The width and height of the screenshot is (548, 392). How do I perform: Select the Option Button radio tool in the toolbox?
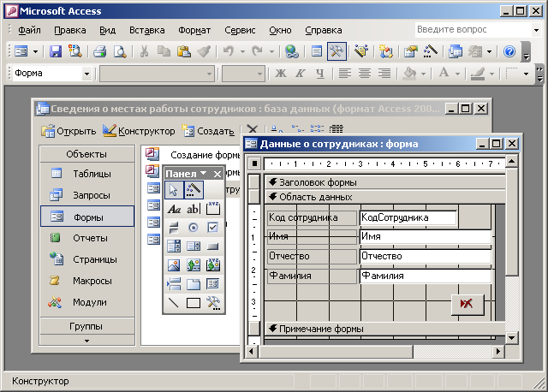coord(194,228)
